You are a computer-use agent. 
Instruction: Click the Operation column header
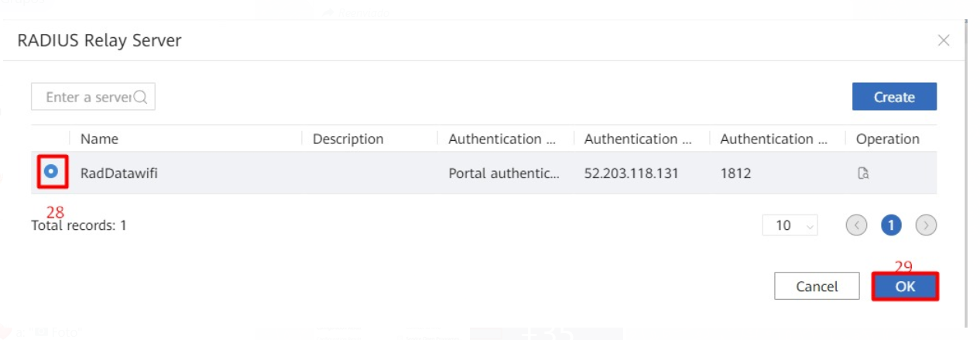pyautogui.click(x=887, y=139)
